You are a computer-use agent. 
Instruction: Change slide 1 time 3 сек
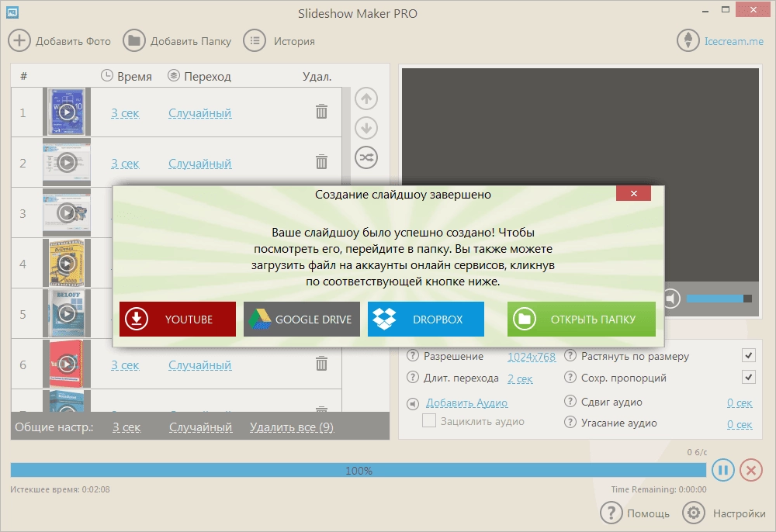(125, 113)
